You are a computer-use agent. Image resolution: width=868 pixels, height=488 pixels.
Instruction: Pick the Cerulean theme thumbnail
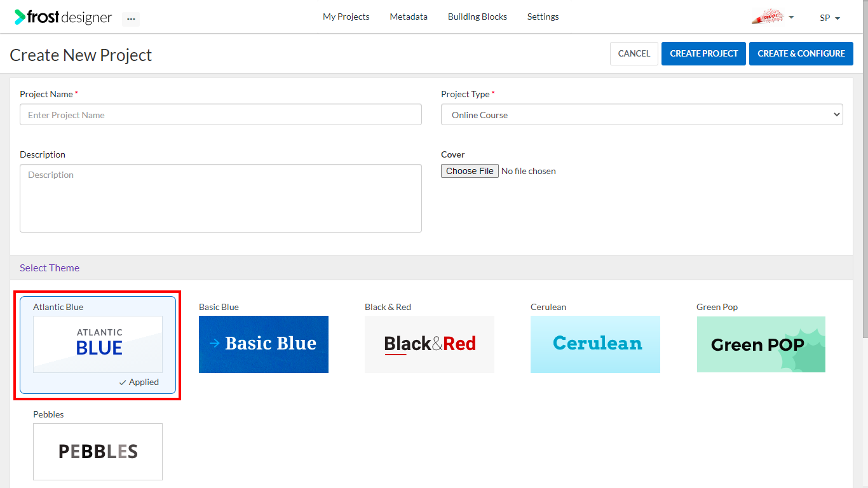pyautogui.click(x=595, y=344)
